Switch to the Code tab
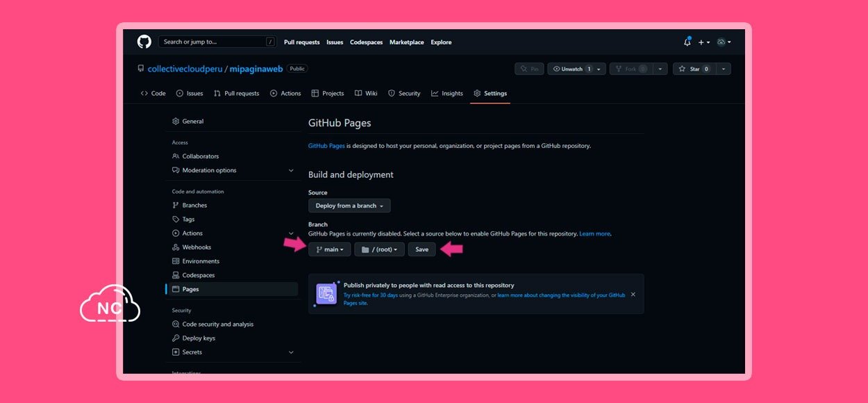 pos(153,93)
